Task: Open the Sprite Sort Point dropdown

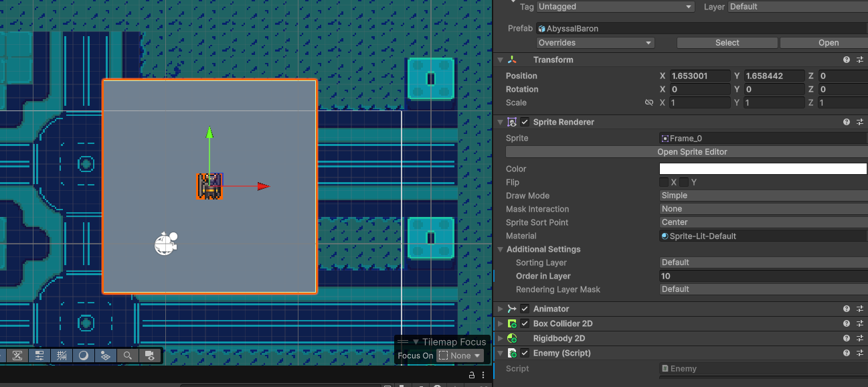Action: coord(764,222)
